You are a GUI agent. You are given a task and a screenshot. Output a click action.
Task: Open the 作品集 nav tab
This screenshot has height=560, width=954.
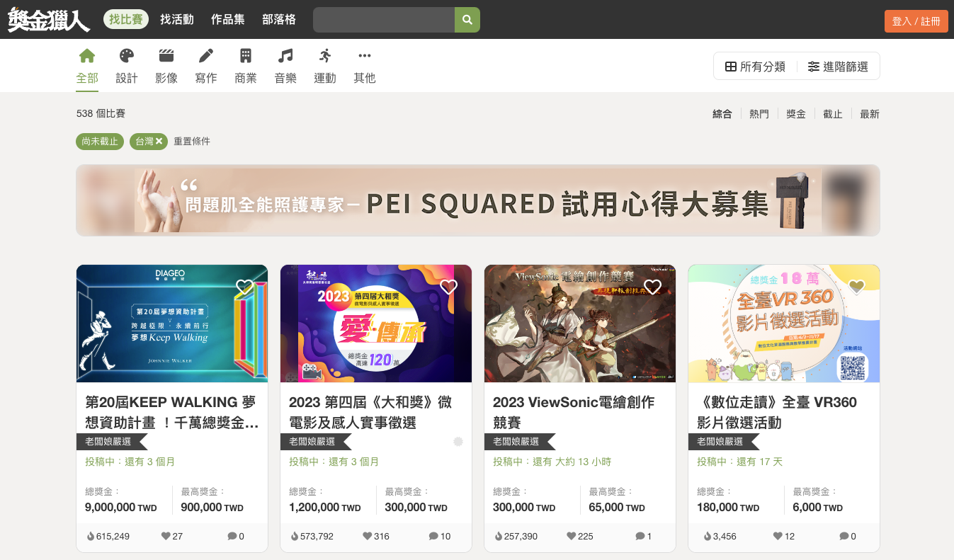click(x=228, y=19)
